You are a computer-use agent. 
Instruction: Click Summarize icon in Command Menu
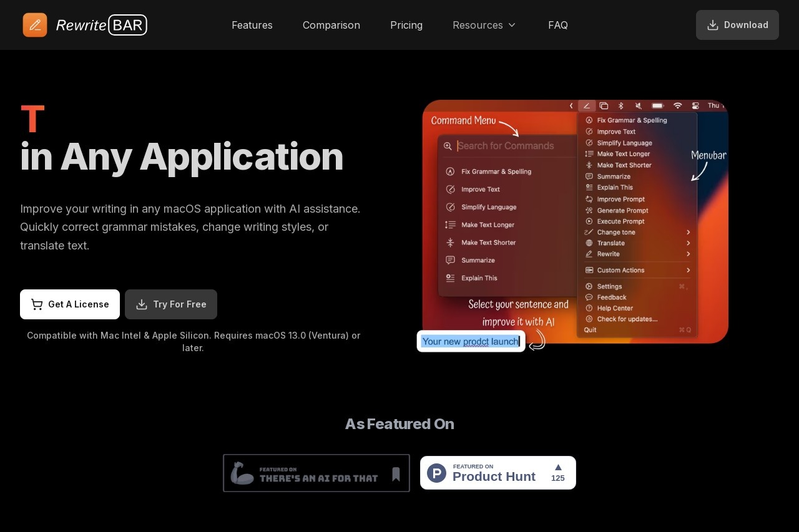coord(450,260)
